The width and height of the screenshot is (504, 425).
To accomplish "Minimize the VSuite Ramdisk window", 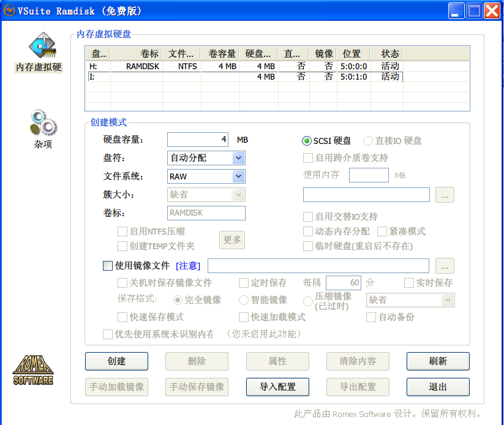I will tap(456, 11).
